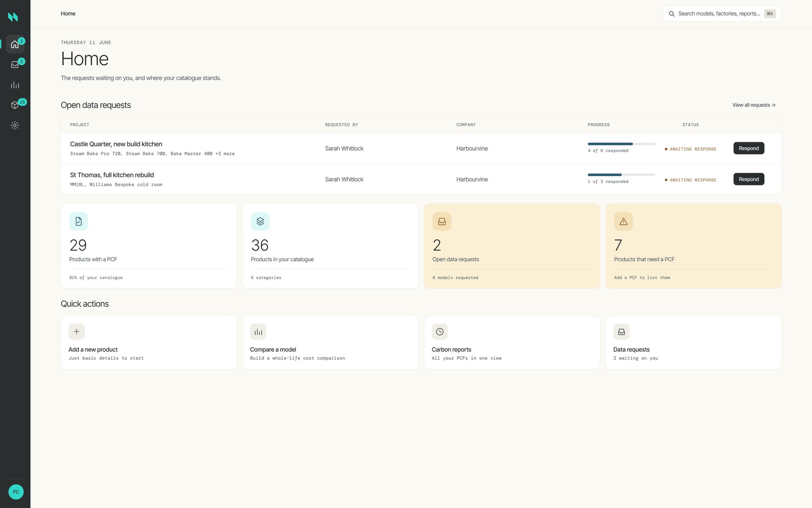Click the chart icon on Compare a model

click(x=258, y=331)
